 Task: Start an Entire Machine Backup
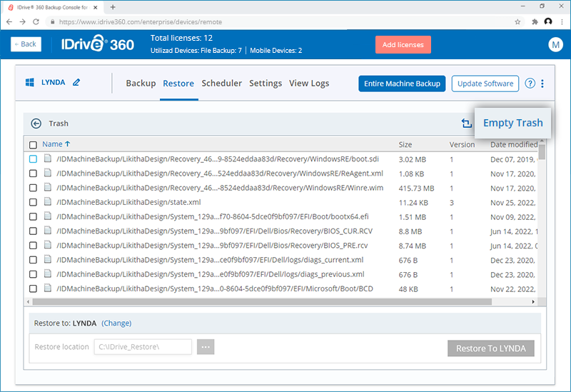coord(402,84)
